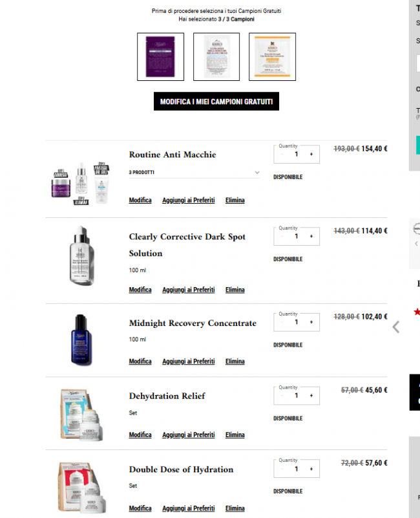The width and height of the screenshot is (420, 518).
Task: Add Clearly Corrective Dark Spot to Preferiti
Action: (x=188, y=290)
